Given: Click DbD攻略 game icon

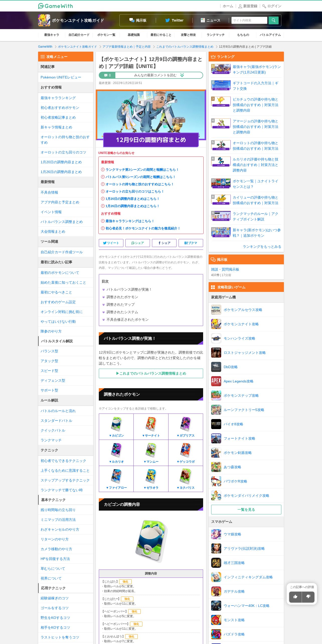Looking at the screenshot, I should pyautogui.click(x=216, y=367).
